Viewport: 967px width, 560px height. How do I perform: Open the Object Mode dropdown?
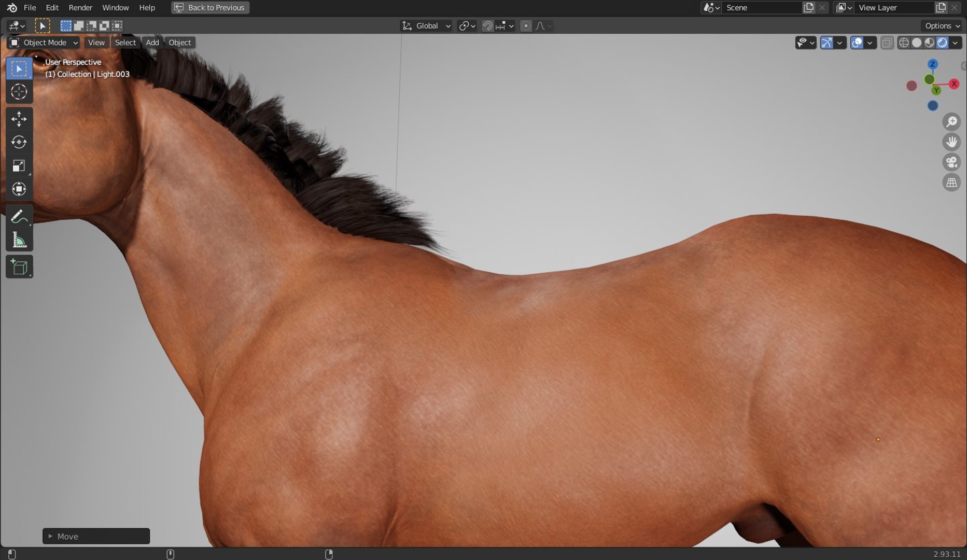pyautogui.click(x=44, y=43)
